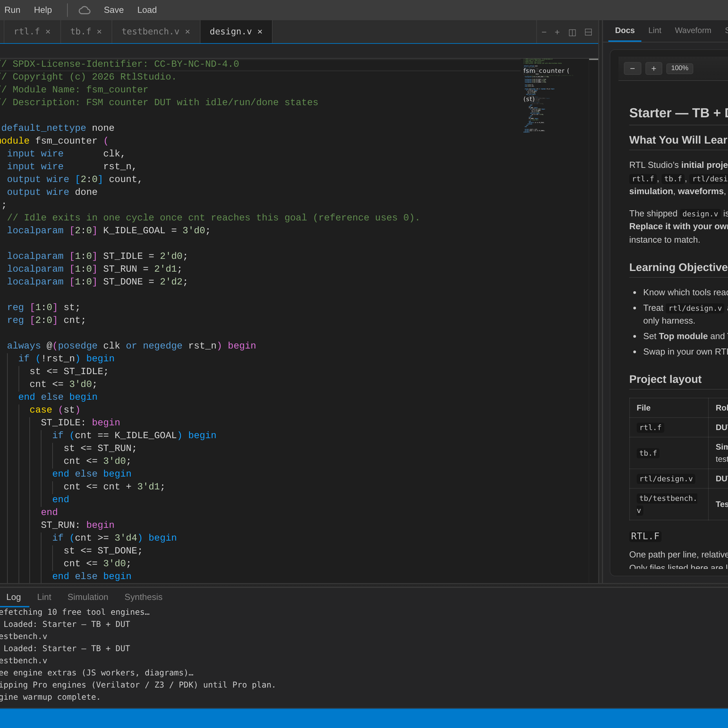Click the 'Pro engines' skipped log line

point(138,685)
